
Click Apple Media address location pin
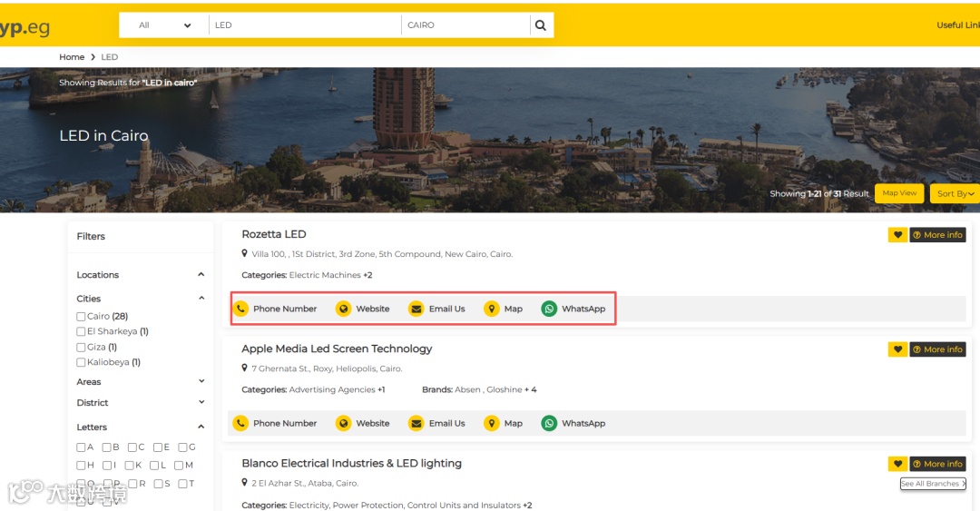tap(244, 368)
